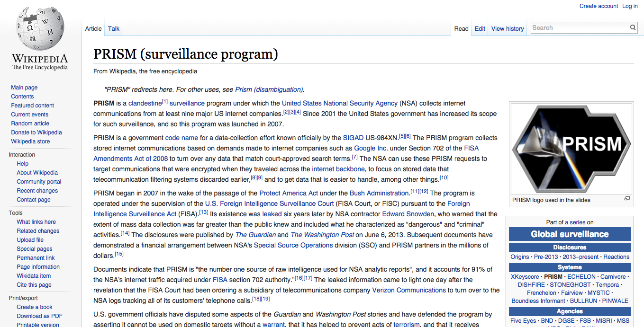Open the PRISM logo thumbnail

coord(571,149)
